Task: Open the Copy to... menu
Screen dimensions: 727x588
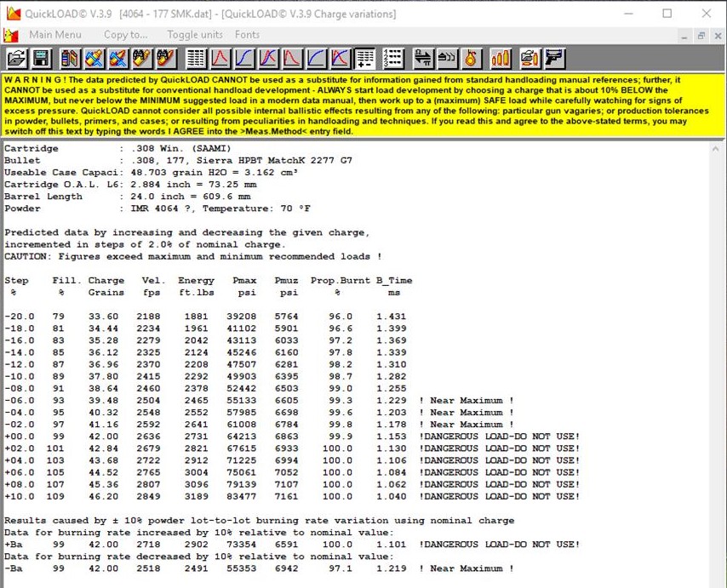Action: (x=126, y=35)
